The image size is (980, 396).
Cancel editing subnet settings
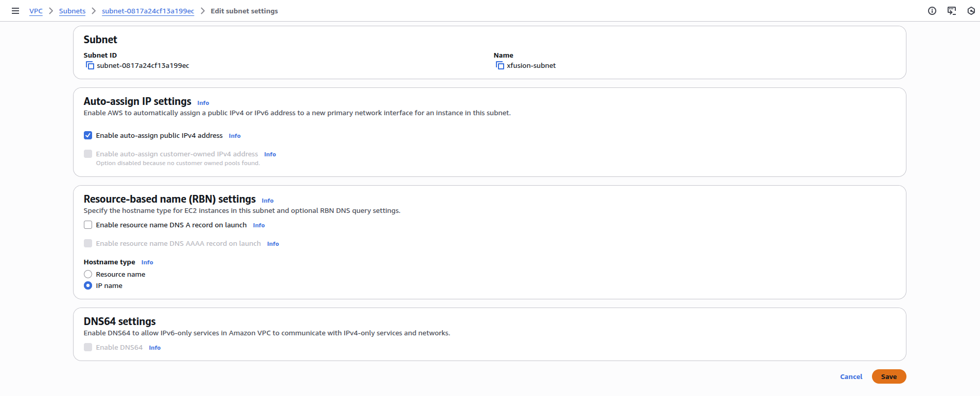[851, 376]
